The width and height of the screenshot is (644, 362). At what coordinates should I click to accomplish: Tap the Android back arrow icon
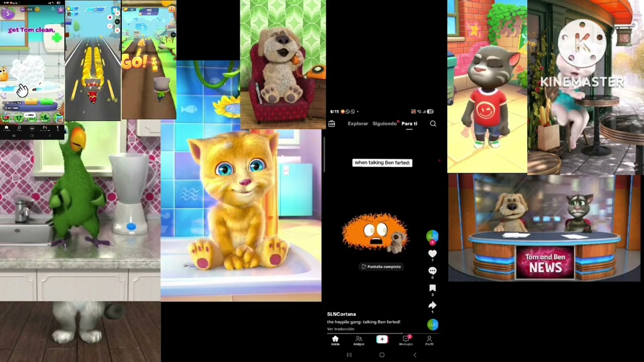coord(415,355)
